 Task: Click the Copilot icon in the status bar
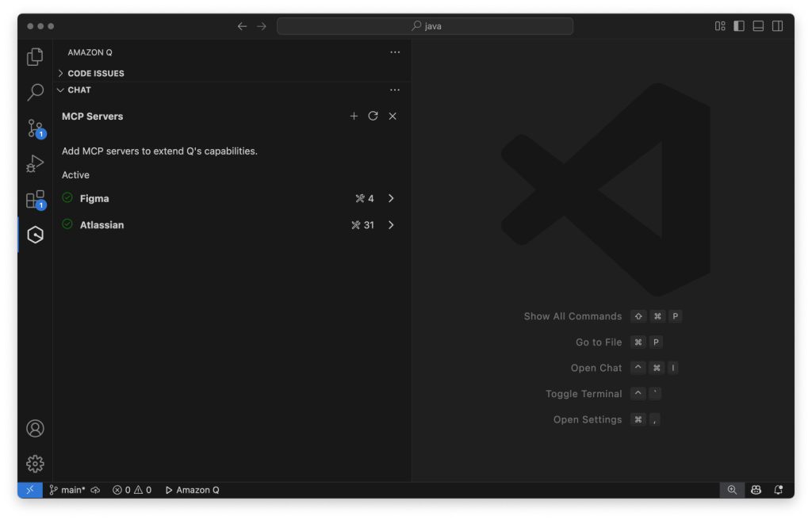tap(756, 489)
